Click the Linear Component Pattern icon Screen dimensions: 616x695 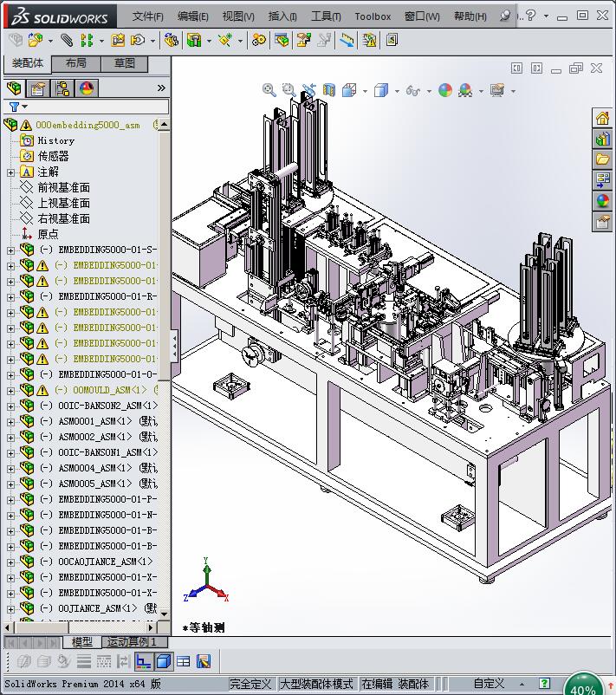tap(87, 41)
